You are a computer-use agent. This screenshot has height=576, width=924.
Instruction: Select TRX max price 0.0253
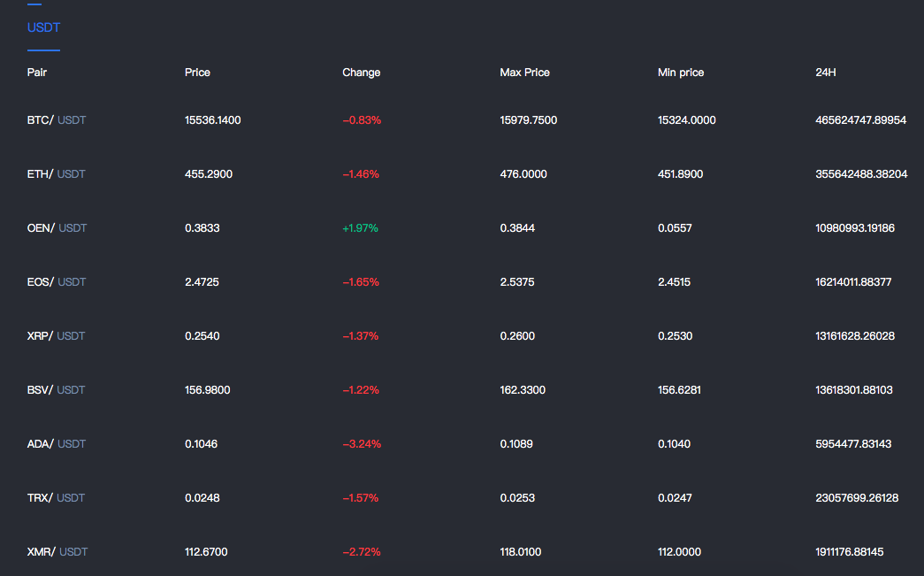517,497
